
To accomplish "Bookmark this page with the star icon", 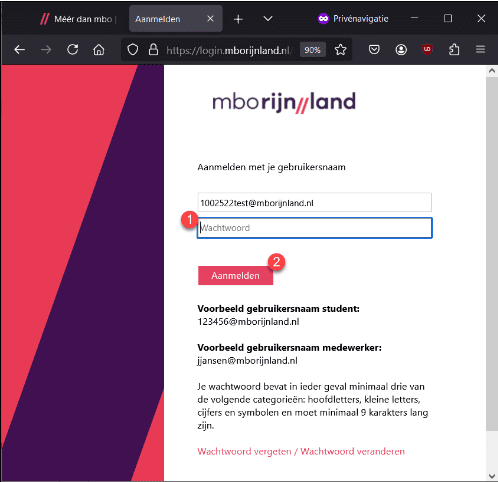I will [x=340, y=50].
